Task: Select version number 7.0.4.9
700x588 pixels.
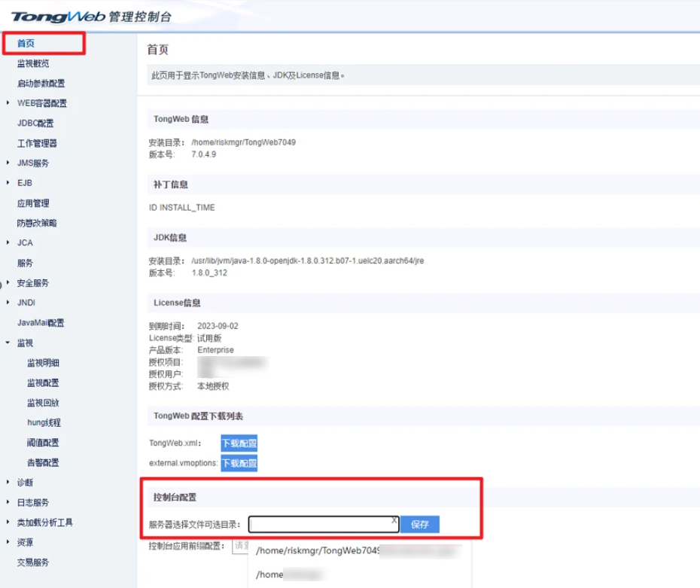Action: click(x=203, y=154)
